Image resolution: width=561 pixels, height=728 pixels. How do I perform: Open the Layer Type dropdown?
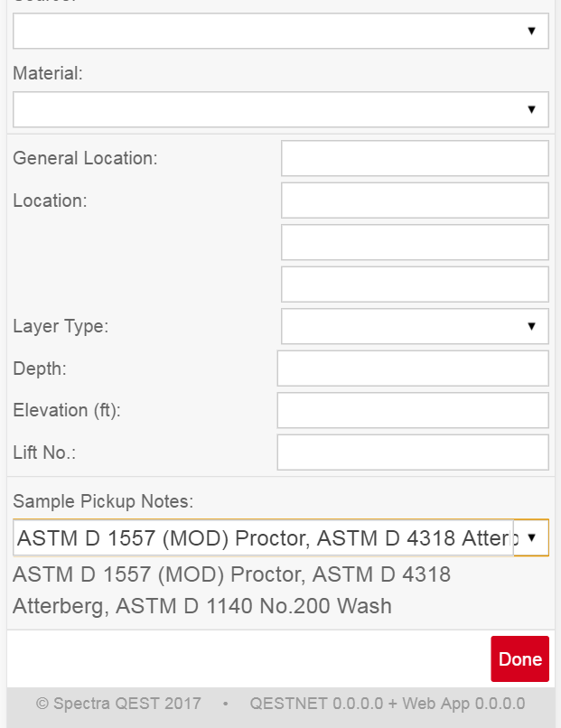point(415,326)
